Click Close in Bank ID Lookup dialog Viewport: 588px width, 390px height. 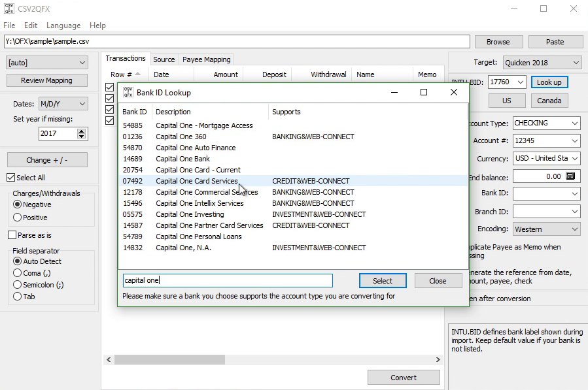[438, 281]
